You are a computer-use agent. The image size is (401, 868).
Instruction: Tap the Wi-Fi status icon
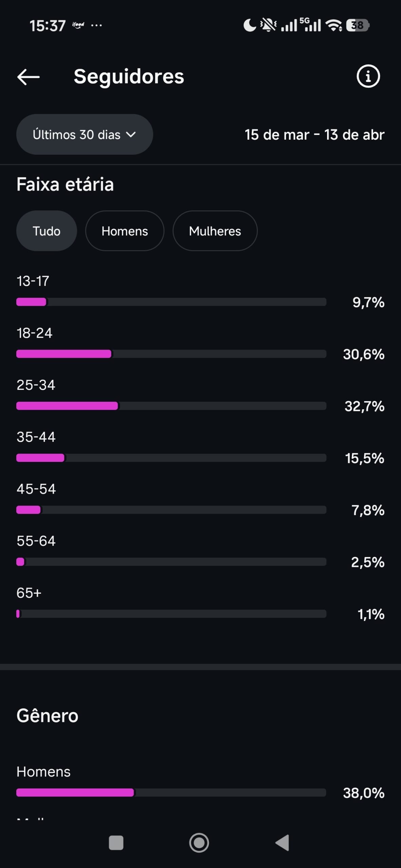(333, 25)
